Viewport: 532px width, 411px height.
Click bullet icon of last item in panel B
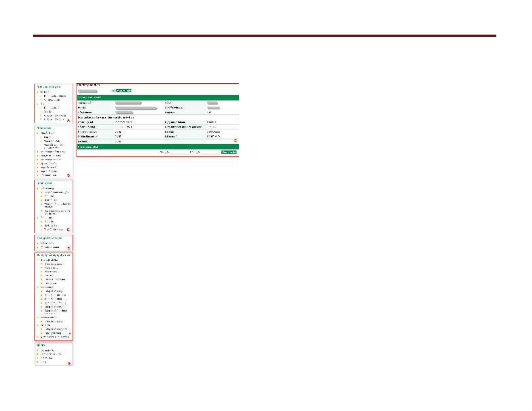pos(38,175)
